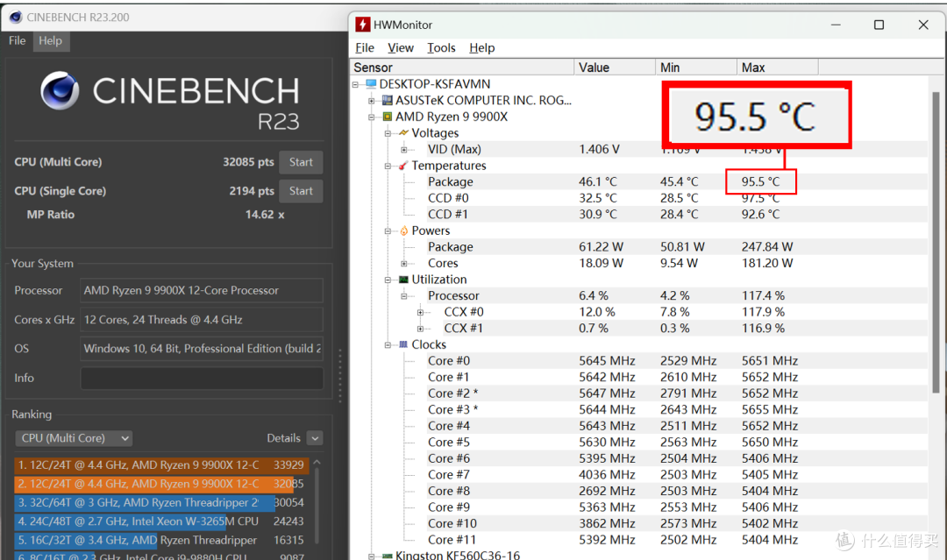Expand the Kingston KF560C36-16 node
The height and width of the screenshot is (560, 947).
point(372,556)
